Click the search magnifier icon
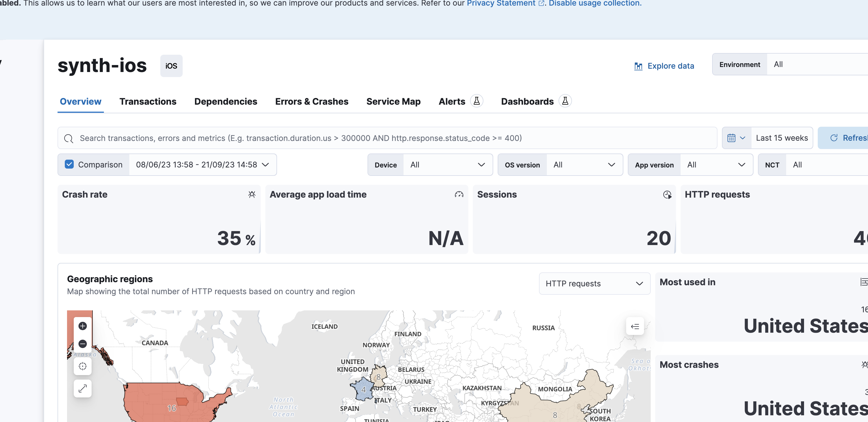The image size is (868, 422). click(69, 138)
